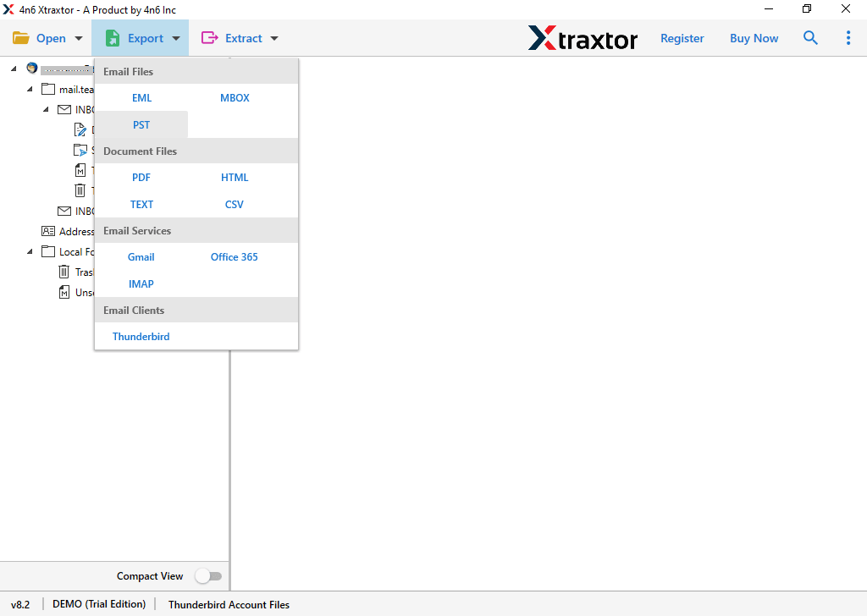Viewport: 867px width, 616px height.
Task: Close the Export dropdown arrow
Action: coord(176,38)
